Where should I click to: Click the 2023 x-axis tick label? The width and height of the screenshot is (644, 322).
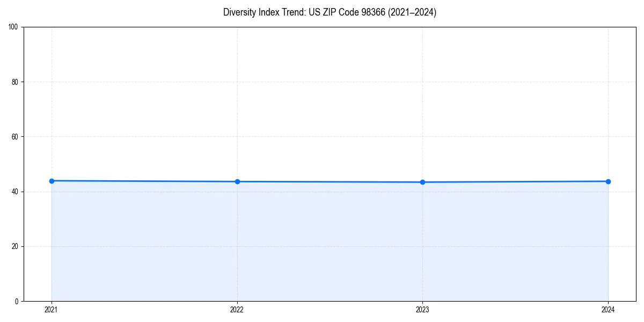(422, 310)
